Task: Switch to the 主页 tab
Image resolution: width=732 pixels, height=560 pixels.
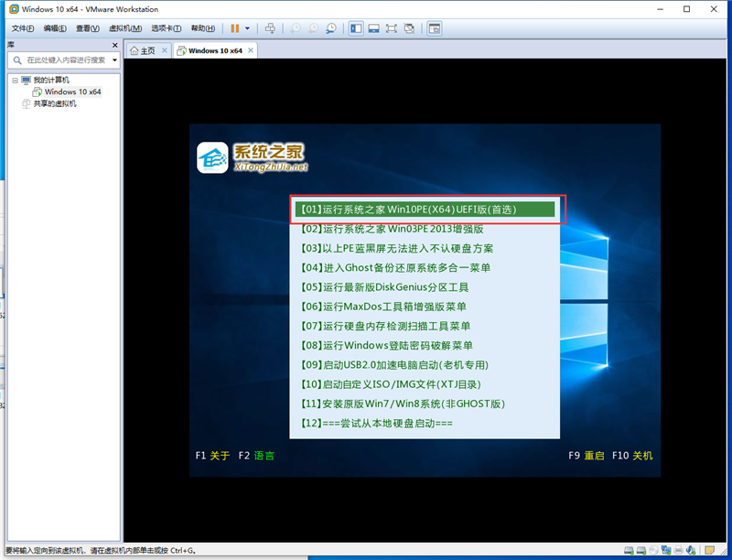Action: point(147,50)
